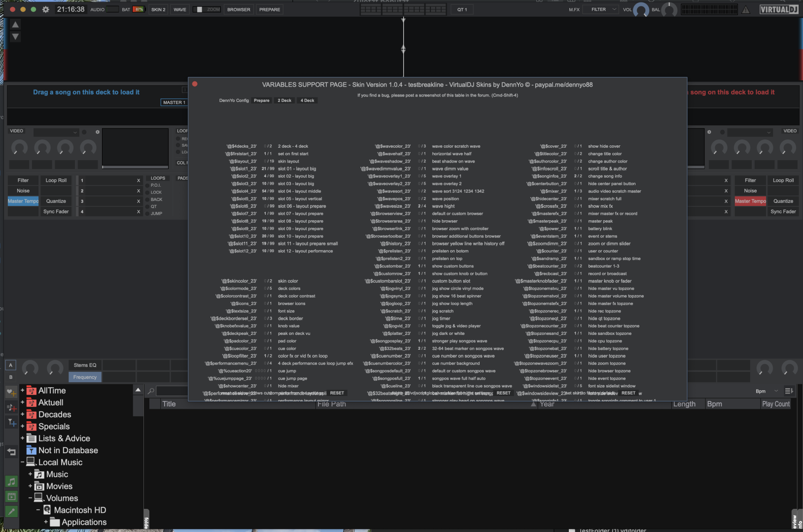Expand the AllTime folder
The width and height of the screenshot is (803, 532).
22,391
